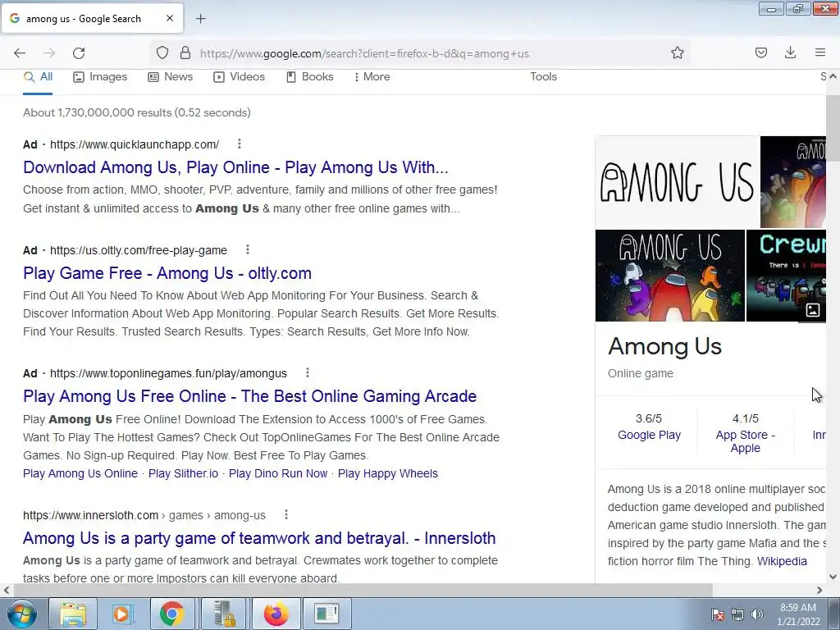Switch to Images results

tap(100, 76)
